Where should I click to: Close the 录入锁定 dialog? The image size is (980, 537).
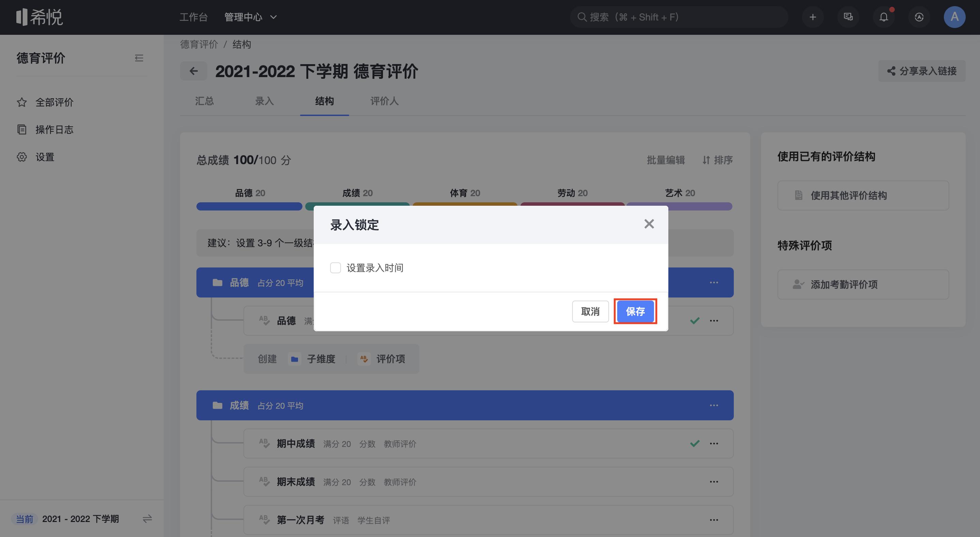(649, 224)
